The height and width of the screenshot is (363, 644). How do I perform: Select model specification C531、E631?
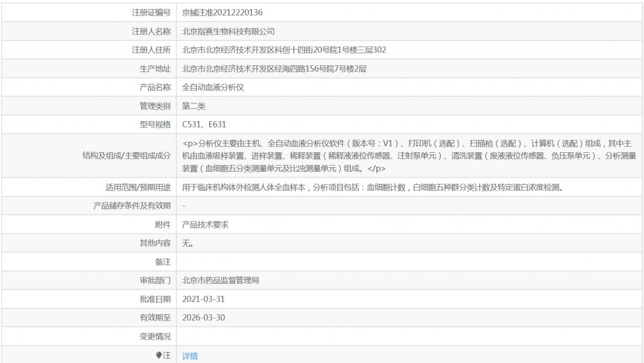point(204,124)
